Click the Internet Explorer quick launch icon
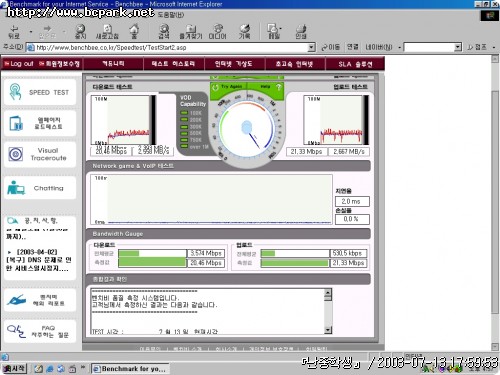This screenshot has height=375, width=500. click(50, 369)
